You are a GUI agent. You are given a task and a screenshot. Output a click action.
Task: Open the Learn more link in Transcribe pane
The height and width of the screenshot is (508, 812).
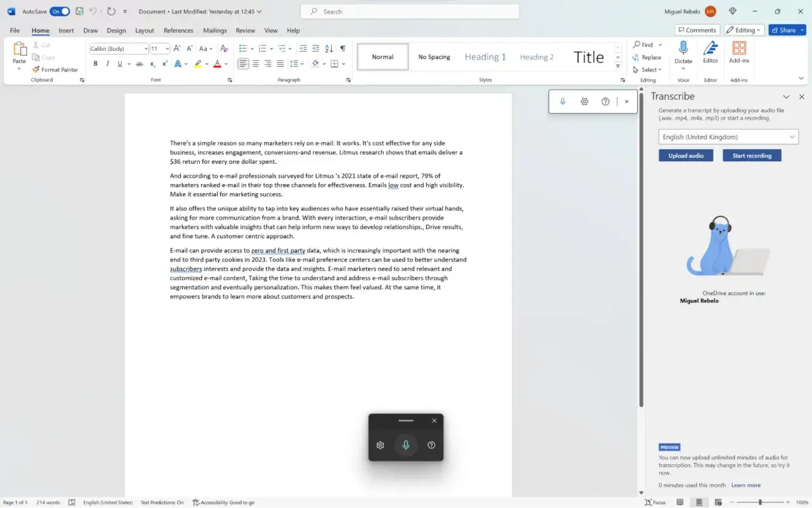click(x=746, y=485)
